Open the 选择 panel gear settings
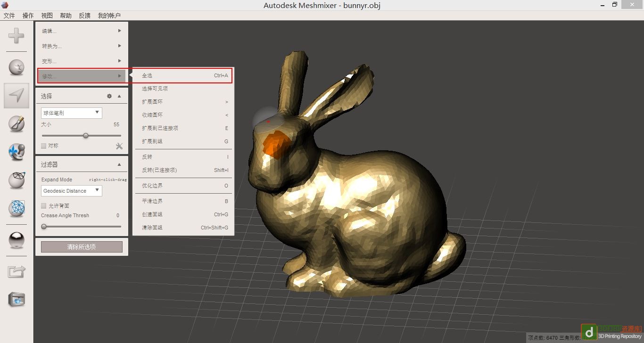This screenshot has height=343, width=644. [109, 96]
